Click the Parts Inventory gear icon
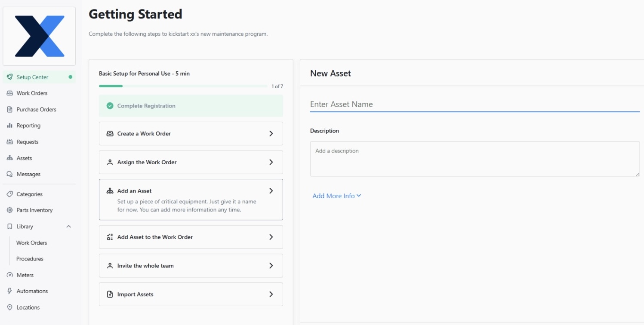 [x=9, y=210]
